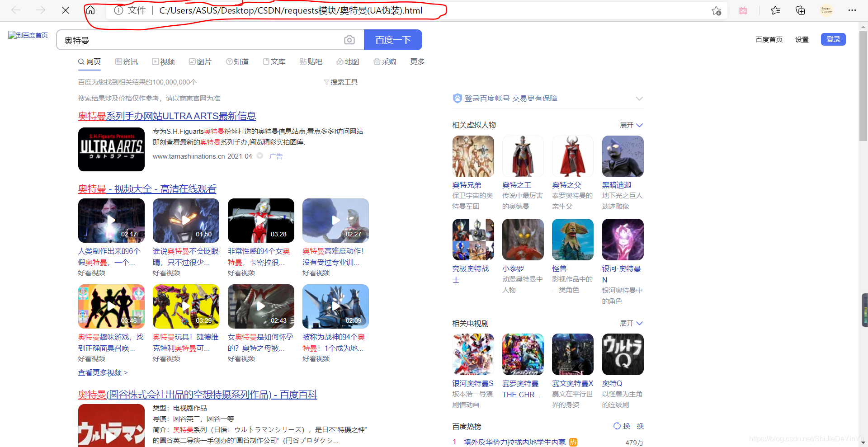Click the browser back arrow

tap(16, 10)
